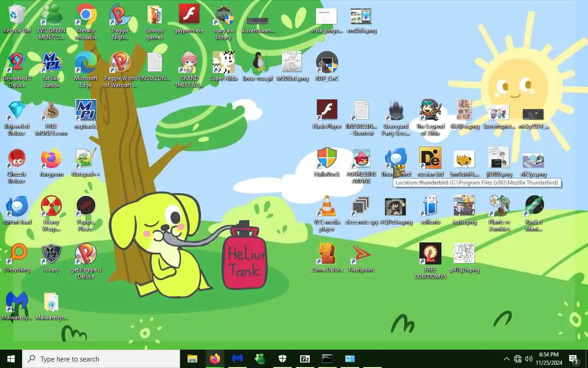Launch Bejeweled Deluxe with the diamond icon
The image size is (588, 368).
[x=17, y=118]
